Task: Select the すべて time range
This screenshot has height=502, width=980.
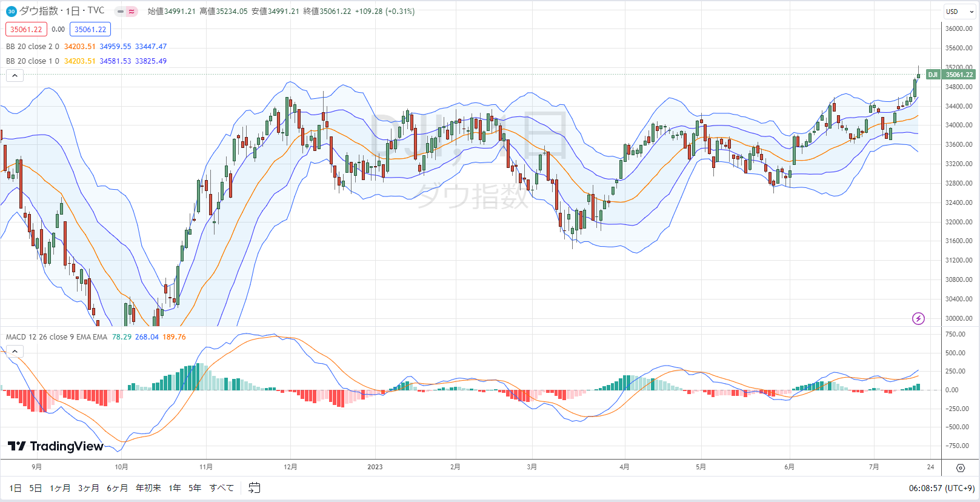Action: click(221, 488)
